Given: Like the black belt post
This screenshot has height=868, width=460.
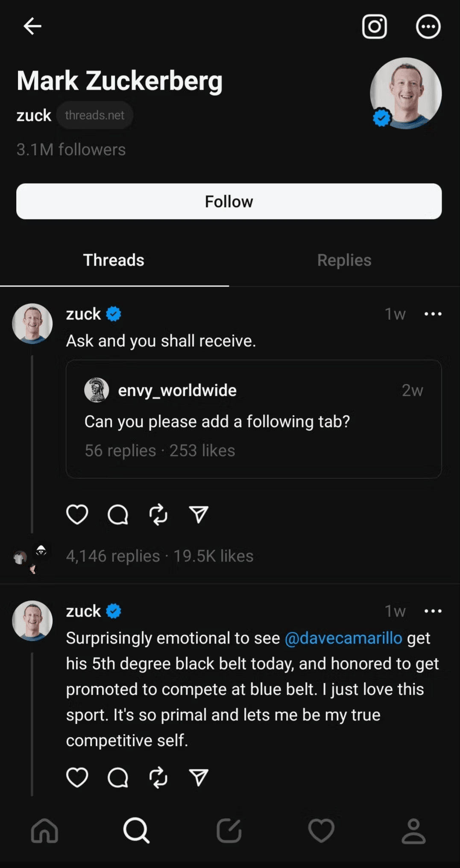Looking at the screenshot, I should pos(77,777).
